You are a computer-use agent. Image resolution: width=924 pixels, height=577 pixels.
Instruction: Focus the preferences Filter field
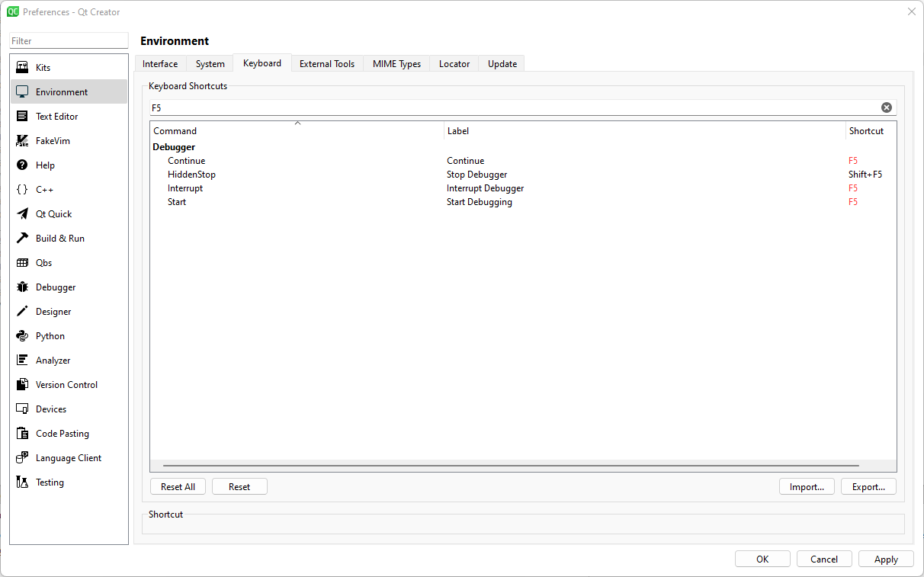[69, 40]
